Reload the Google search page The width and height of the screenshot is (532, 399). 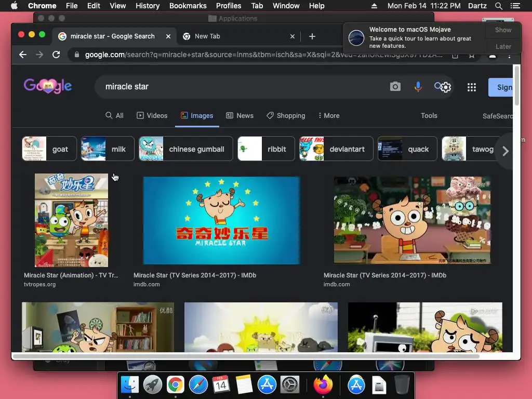(56, 55)
